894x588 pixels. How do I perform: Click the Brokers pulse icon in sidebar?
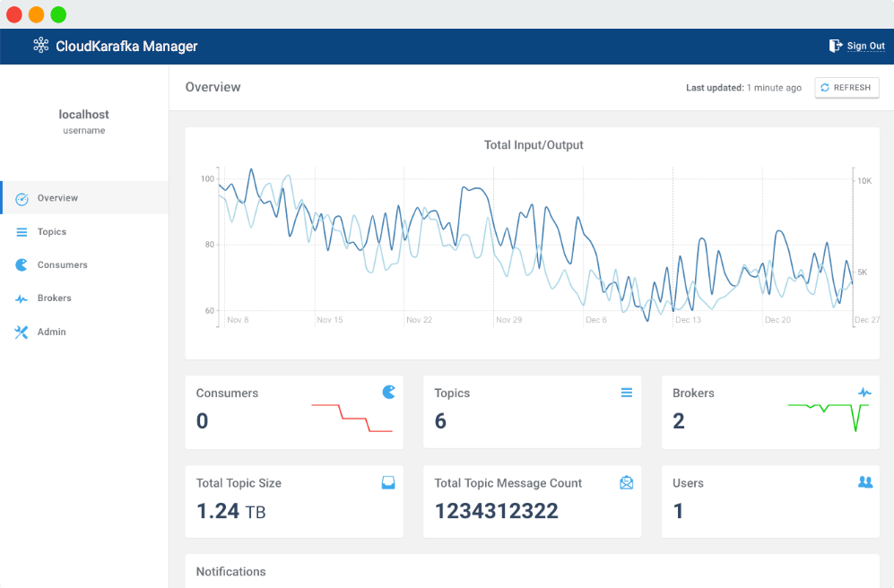pyautogui.click(x=22, y=298)
